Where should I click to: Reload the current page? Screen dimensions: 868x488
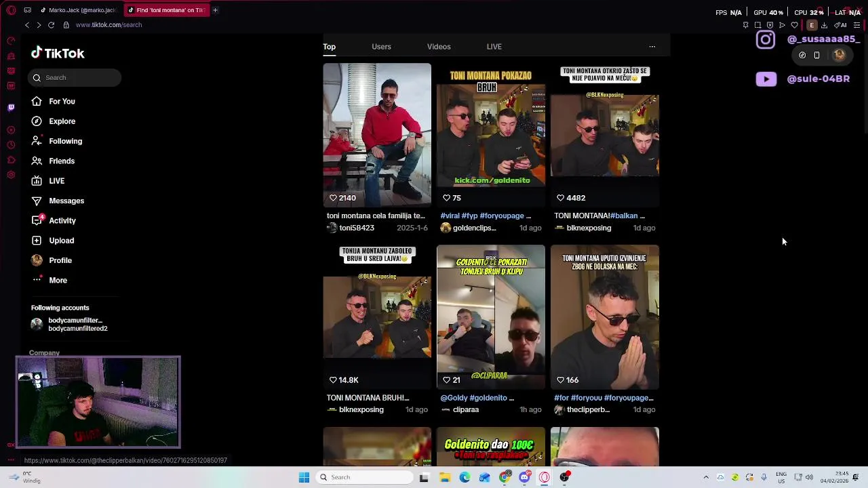pyautogui.click(x=51, y=25)
